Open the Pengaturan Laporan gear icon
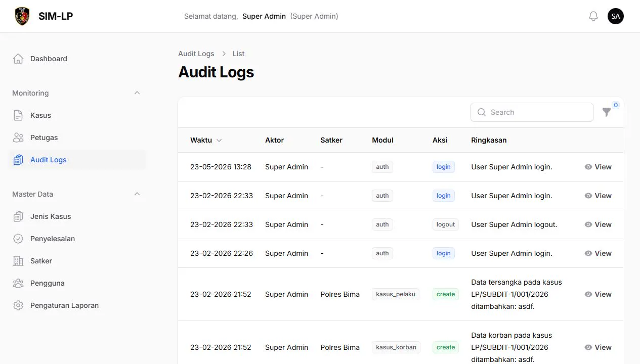640x364 pixels. 18,305
